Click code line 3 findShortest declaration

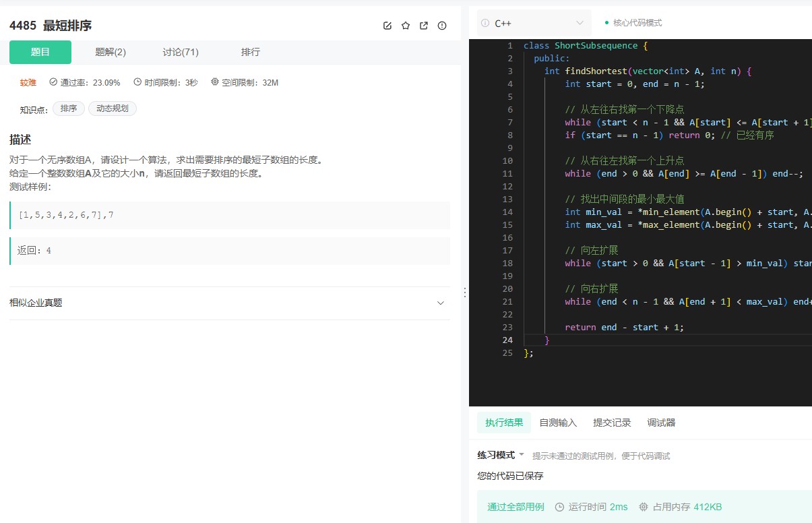coord(648,71)
